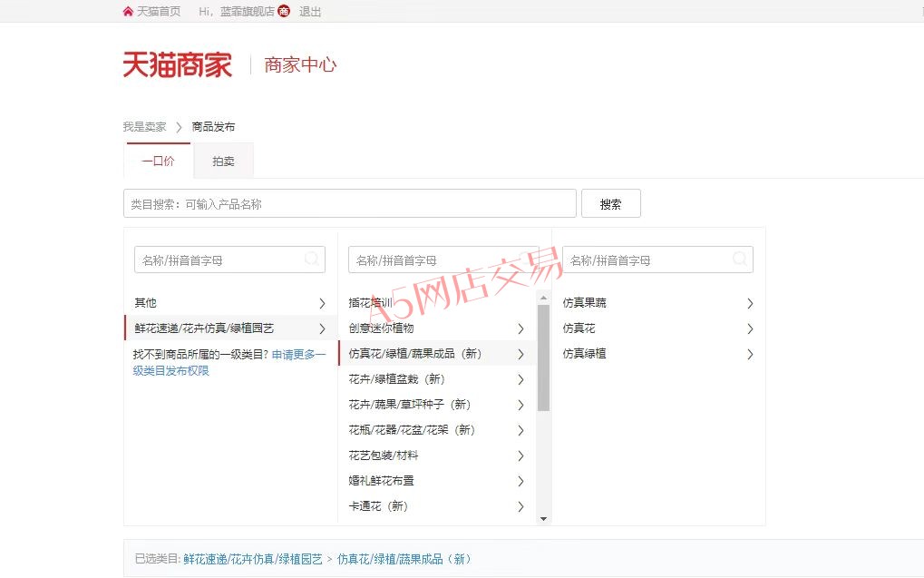Open 蓝霏旗舰店 account link
This screenshot has width=924, height=578.
[247, 11]
